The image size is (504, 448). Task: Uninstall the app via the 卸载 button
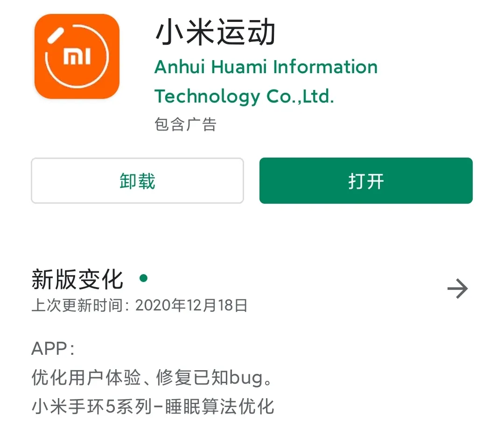point(137,180)
